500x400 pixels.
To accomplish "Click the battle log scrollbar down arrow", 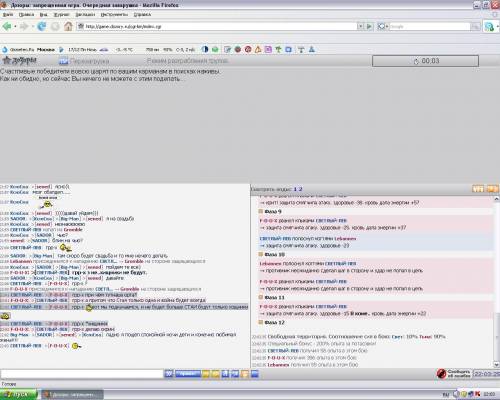I will [496, 365].
